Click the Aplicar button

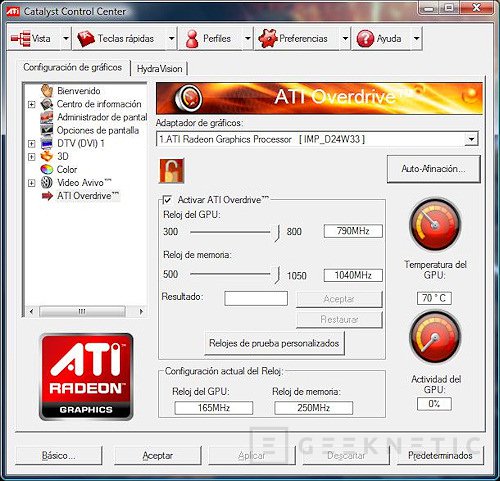(x=252, y=455)
